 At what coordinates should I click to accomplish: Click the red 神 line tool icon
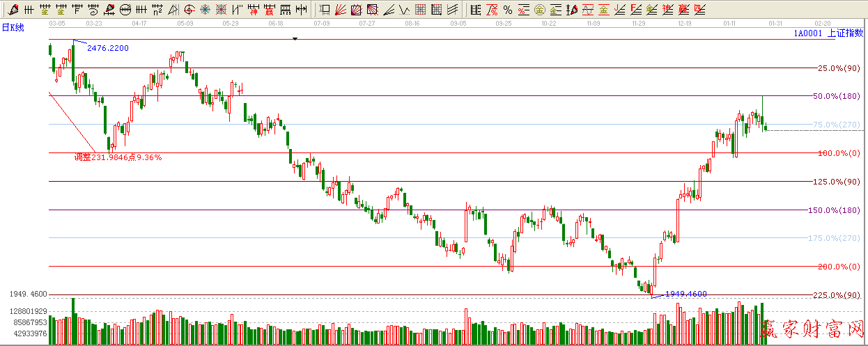254,10
